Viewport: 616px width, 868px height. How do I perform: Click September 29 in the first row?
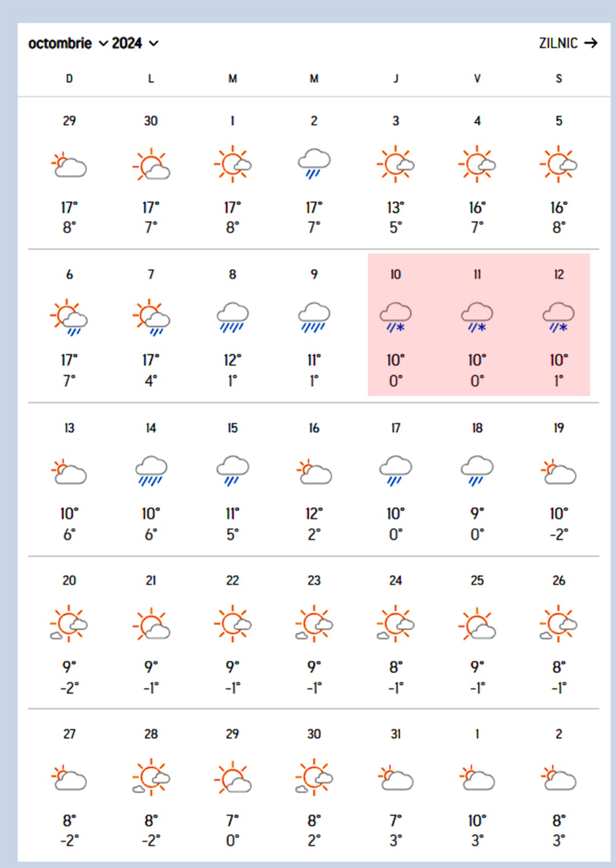point(69,121)
